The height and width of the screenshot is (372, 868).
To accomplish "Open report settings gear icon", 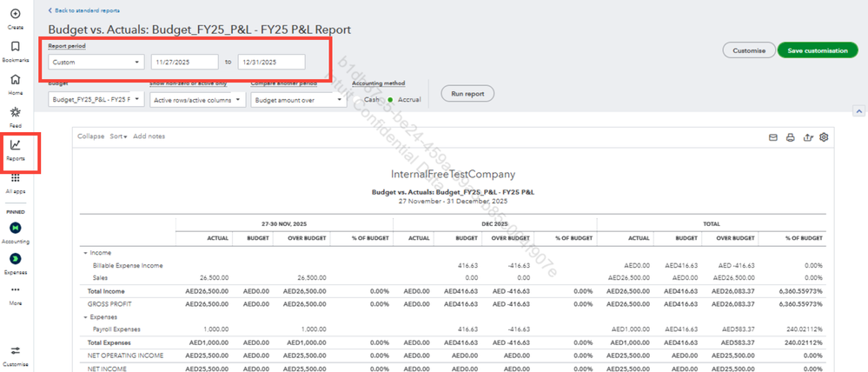I will tap(824, 136).
